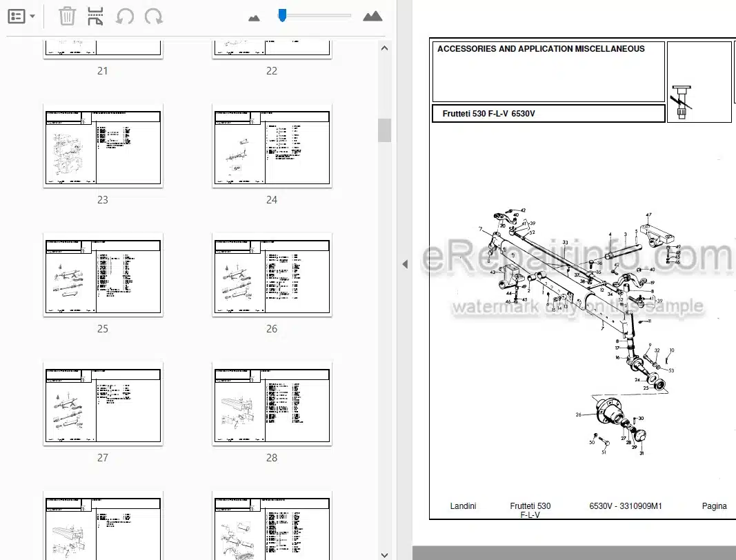
Task: Open the thumbnail options panel icon
Action: 17,17
